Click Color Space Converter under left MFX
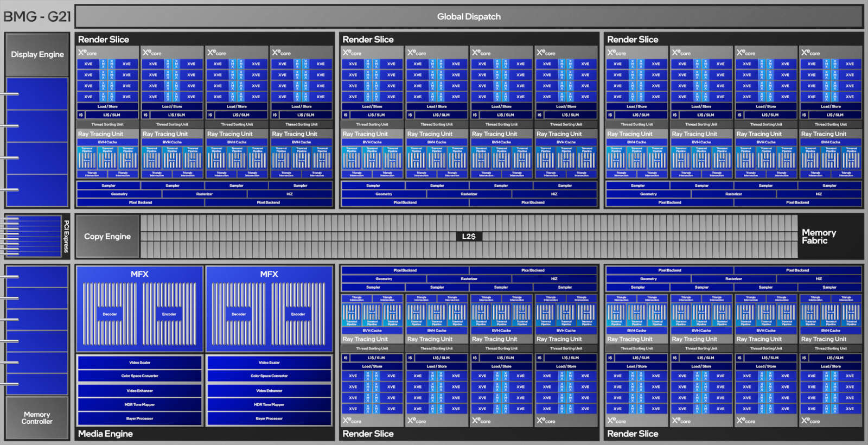868x445 pixels. coord(139,376)
